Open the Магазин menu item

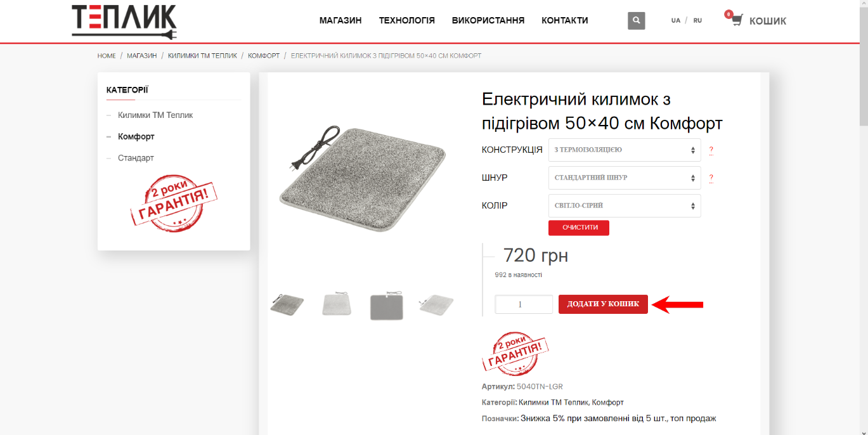340,20
